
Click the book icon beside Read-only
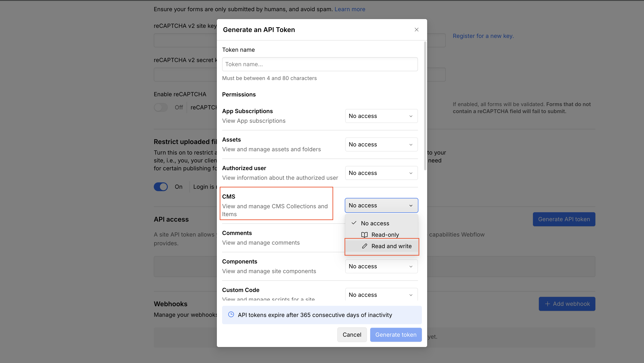tap(364, 235)
